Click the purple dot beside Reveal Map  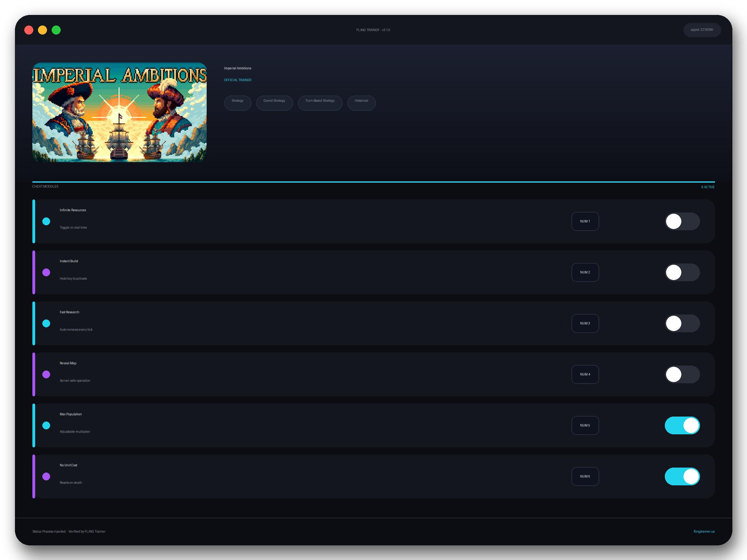46,374
